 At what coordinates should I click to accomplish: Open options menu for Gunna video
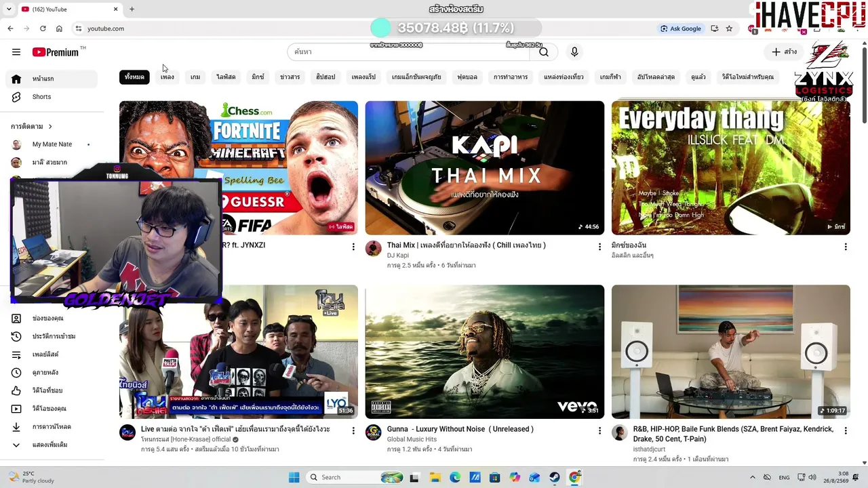click(599, 430)
